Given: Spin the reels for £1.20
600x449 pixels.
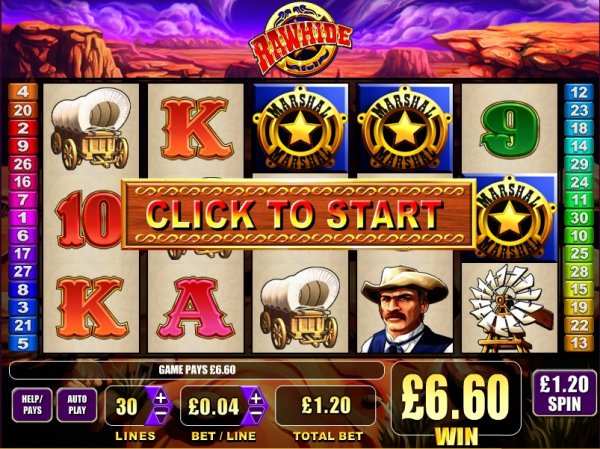Looking at the screenshot, I should pyautogui.click(x=564, y=393).
